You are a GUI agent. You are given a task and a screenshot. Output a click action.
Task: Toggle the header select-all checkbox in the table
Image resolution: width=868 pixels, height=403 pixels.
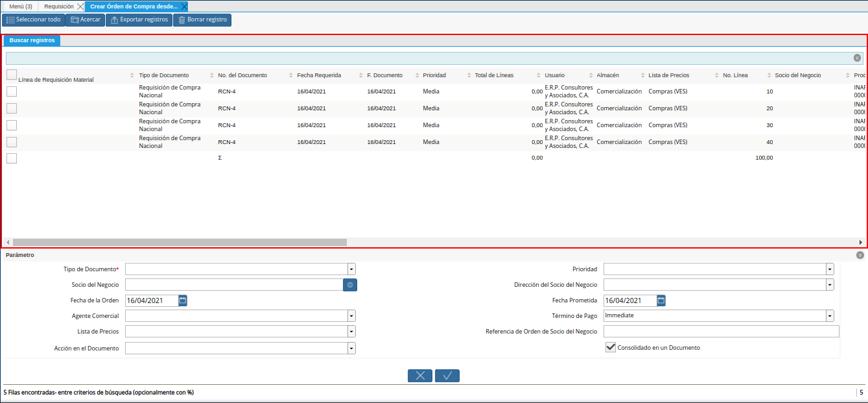pos(12,75)
